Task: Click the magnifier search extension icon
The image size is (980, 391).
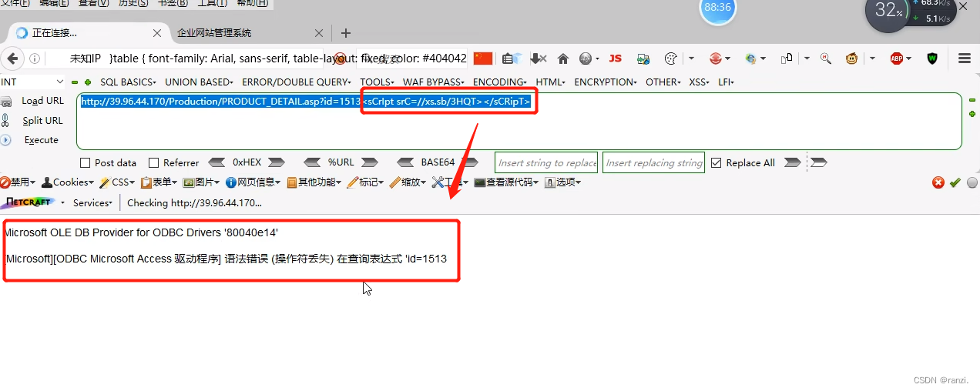Action: [x=825, y=58]
